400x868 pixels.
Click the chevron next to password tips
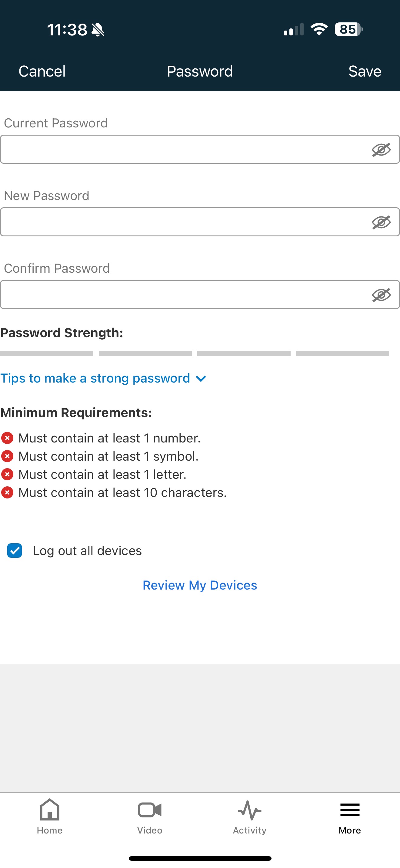point(201,379)
